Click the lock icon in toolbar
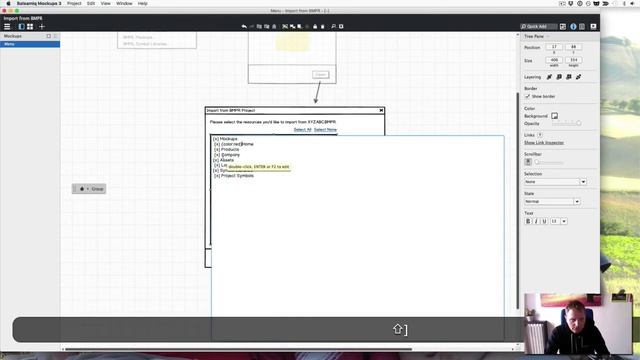 click(315, 27)
